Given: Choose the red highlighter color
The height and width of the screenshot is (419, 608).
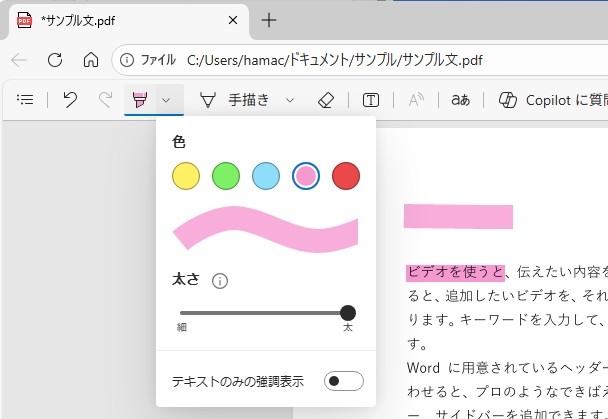Looking at the screenshot, I should [x=346, y=176].
